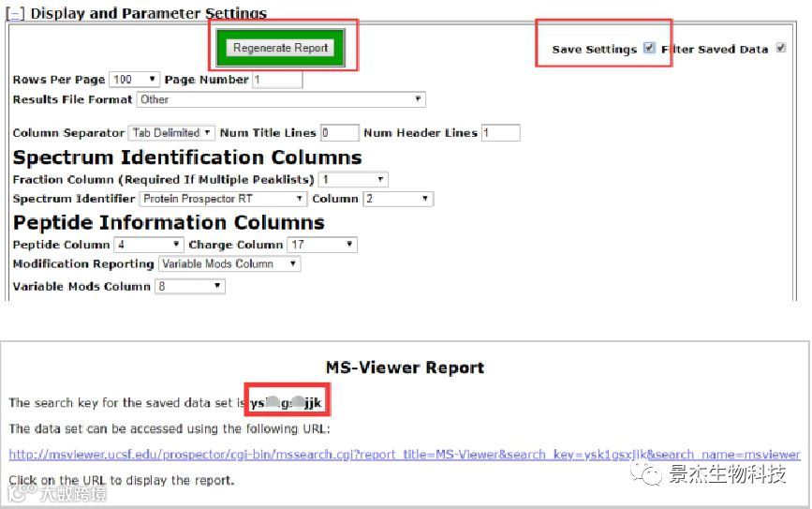Open the Modification Reporting dropdown
Screen dimensions: 812x509
229,264
